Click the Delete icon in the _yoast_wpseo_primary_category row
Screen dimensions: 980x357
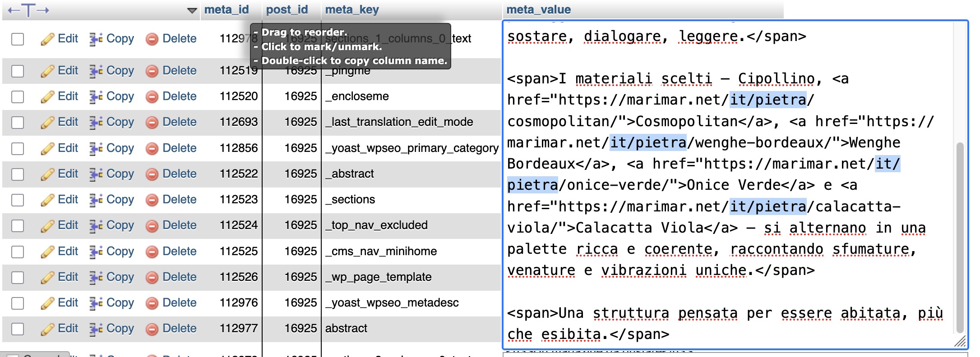(152, 149)
